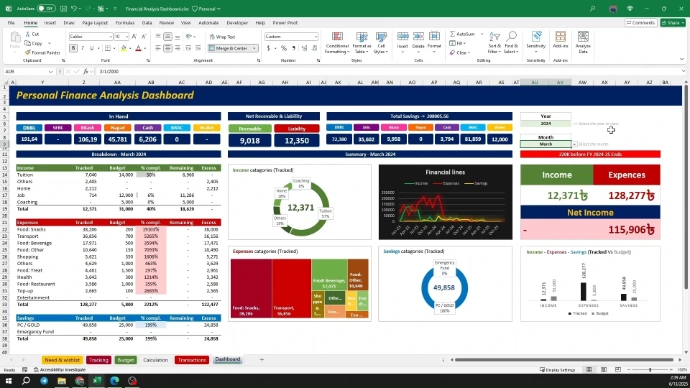Click the Comments button
Screen dimensions: 690x388
(x=641, y=22)
